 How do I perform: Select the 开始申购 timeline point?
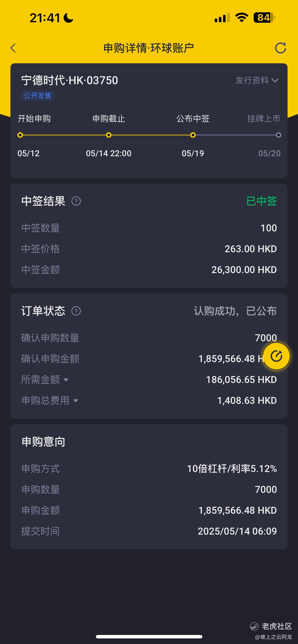coord(20,135)
